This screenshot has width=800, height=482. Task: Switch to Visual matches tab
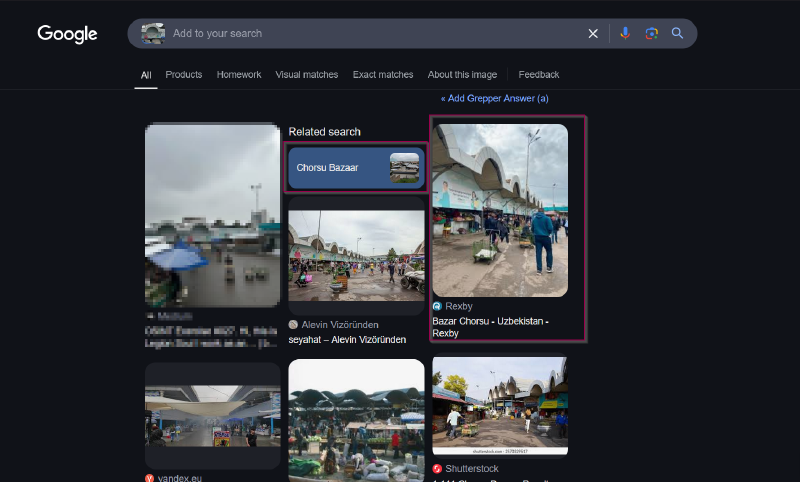307,75
